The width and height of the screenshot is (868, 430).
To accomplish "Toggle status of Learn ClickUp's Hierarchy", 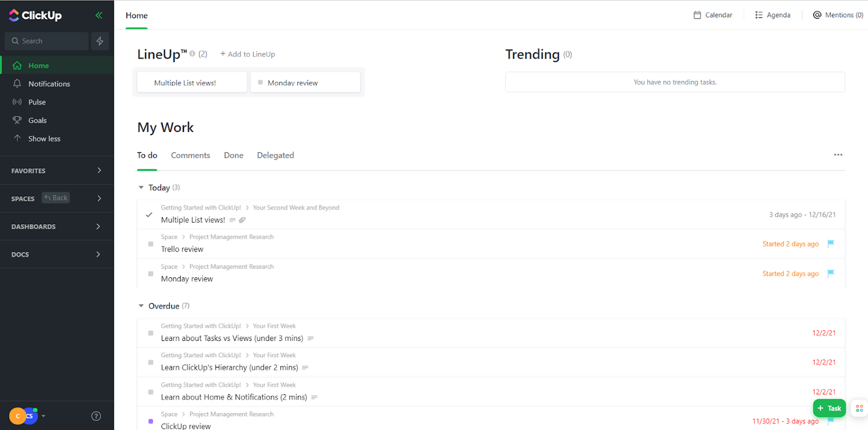I will pos(151,362).
